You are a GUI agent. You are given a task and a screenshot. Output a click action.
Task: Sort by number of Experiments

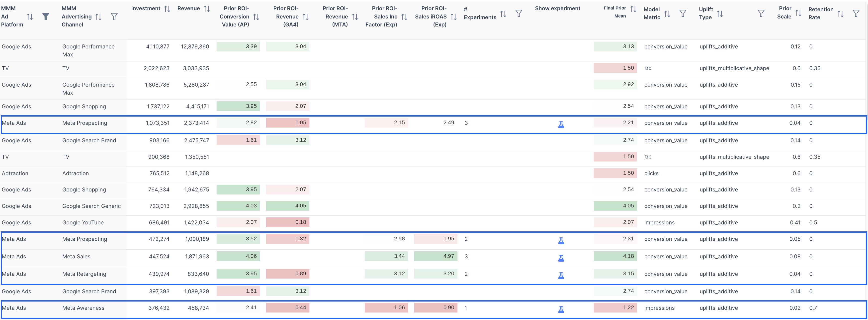503,13
